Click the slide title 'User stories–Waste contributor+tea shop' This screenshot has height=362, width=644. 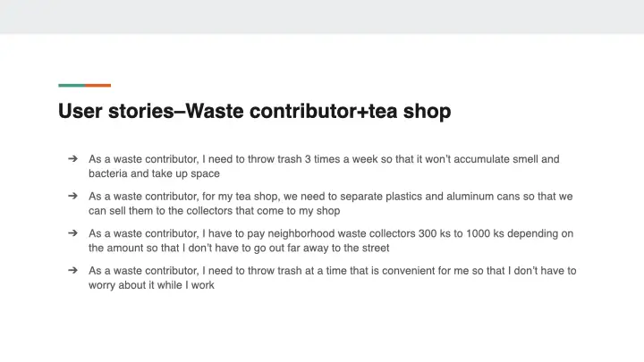pyautogui.click(x=254, y=112)
